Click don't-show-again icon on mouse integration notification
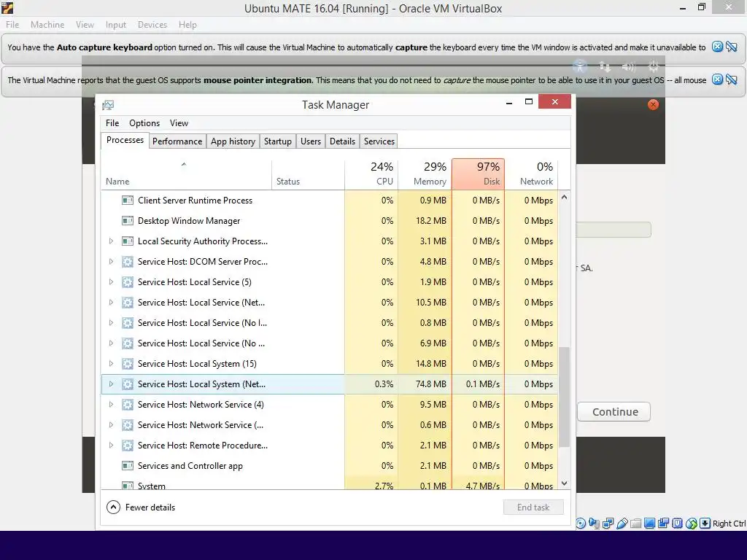747x560 pixels. point(732,79)
